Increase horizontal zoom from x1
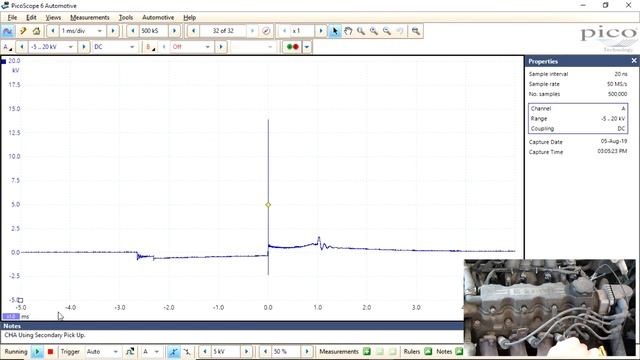The width and height of the screenshot is (640, 360). coord(321,31)
